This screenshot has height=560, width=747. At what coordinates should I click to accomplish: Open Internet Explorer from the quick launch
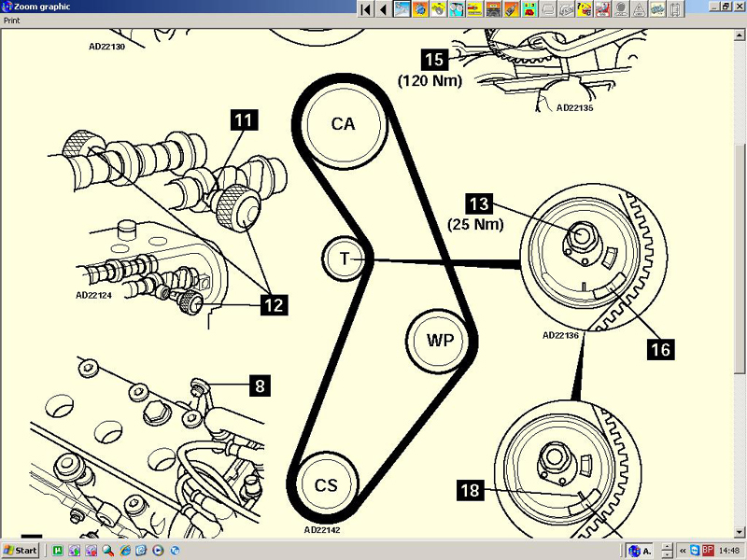click(x=124, y=551)
